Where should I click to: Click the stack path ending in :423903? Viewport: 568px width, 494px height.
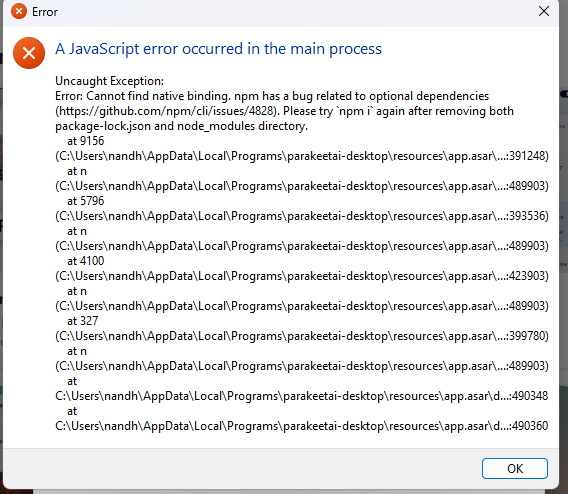coord(302,276)
